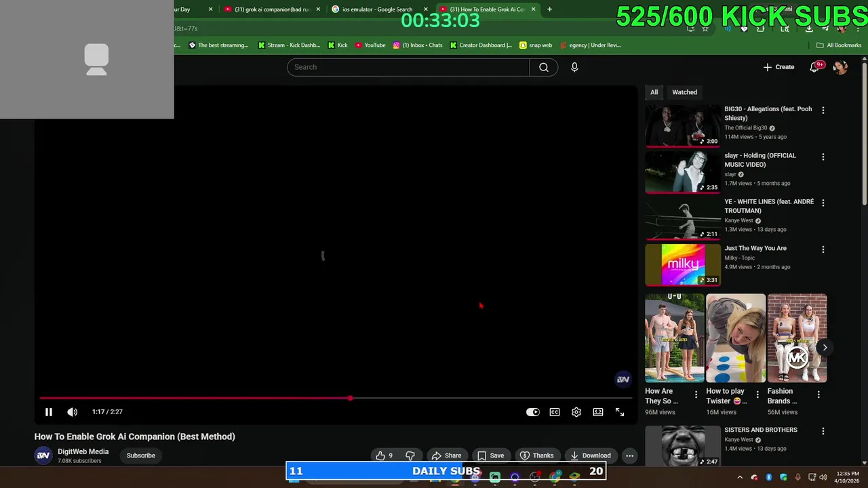Image resolution: width=868 pixels, height=488 pixels.
Task: Open a new browser tab with plus button
Action: 549,9
